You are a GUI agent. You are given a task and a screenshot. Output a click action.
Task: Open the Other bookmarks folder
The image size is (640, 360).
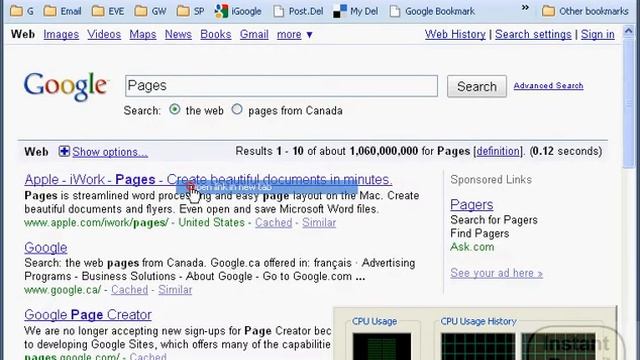pyautogui.click(x=585, y=11)
